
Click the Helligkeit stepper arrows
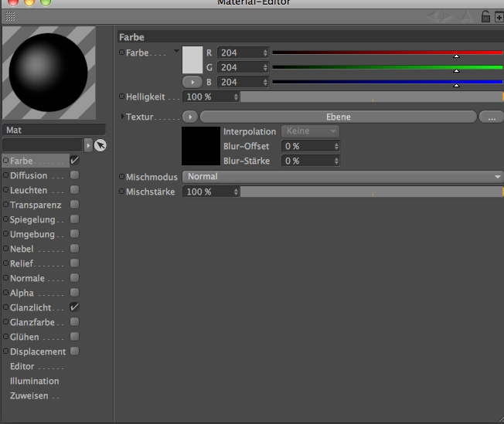pyautogui.click(x=236, y=97)
